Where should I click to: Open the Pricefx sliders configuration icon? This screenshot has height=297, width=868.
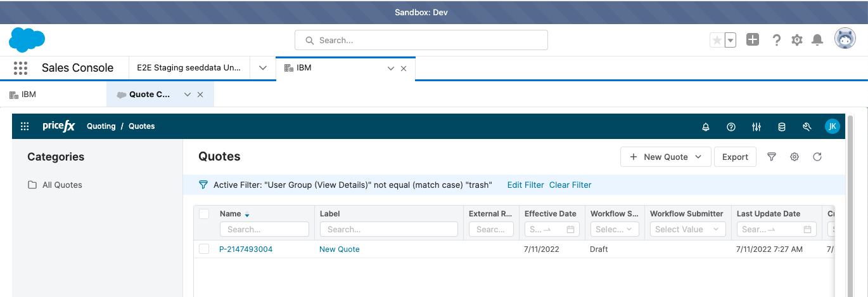(756, 127)
